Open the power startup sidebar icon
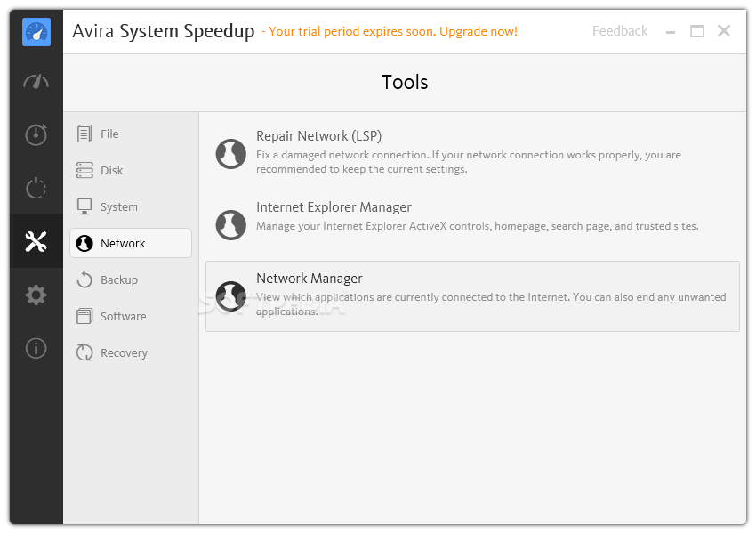This screenshot has height=534, width=756. 36,188
